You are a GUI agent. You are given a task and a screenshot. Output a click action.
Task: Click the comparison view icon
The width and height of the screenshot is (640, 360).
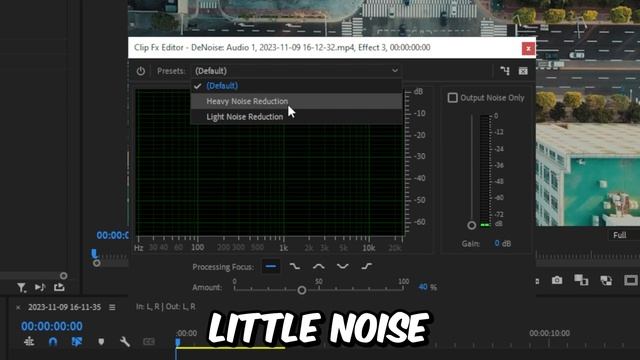point(581,280)
